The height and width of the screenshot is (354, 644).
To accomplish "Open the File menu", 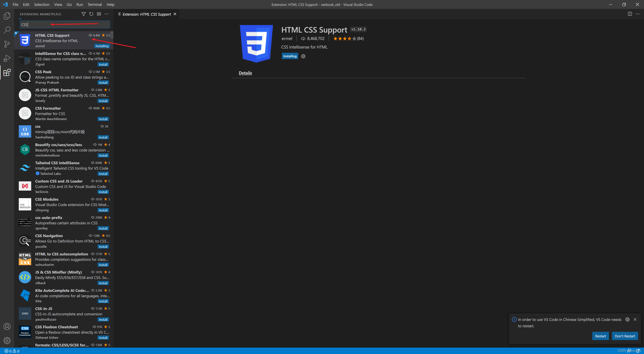I will tap(15, 5).
